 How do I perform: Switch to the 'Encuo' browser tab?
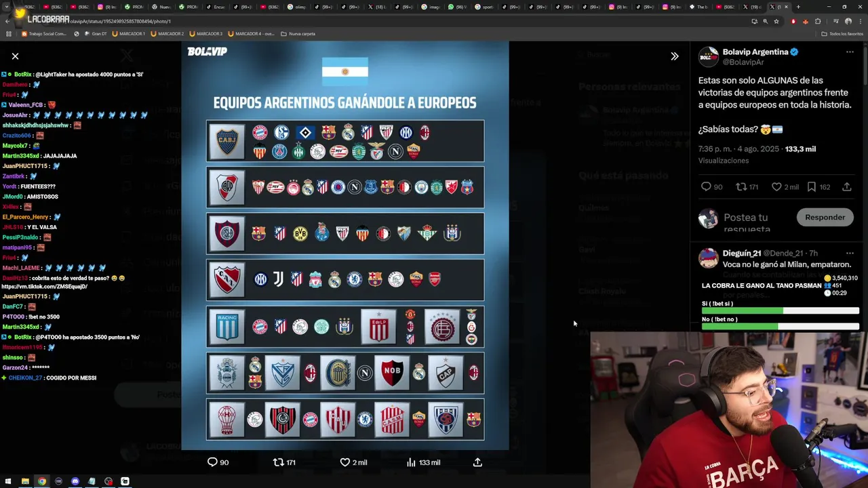[x=216, y=7]
